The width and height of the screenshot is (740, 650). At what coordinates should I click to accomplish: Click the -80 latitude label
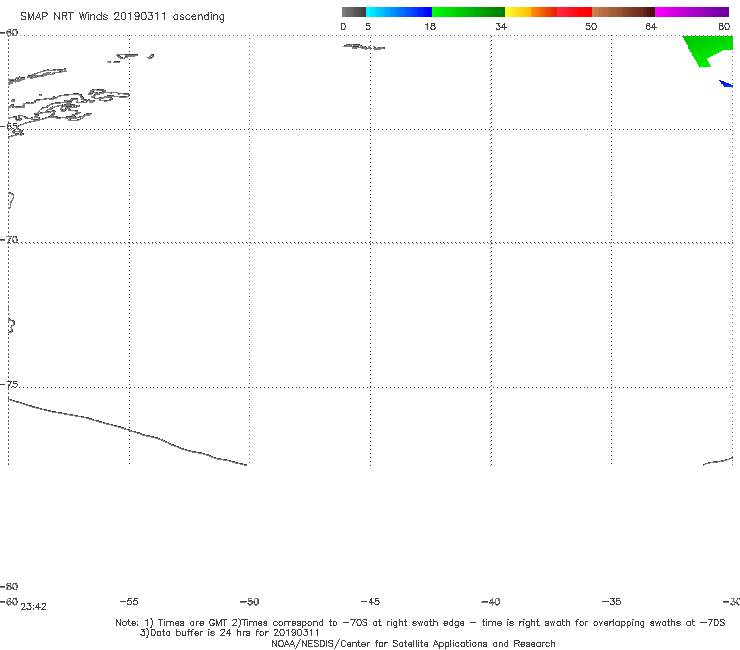pyautogui.click(x=9, y=586)
